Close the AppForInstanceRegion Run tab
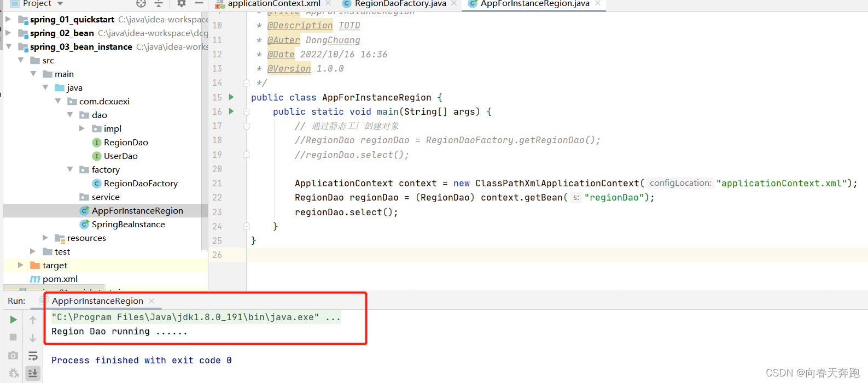This screenshot has height=383, width=868. pyautogui.click(x=152, y=301)
